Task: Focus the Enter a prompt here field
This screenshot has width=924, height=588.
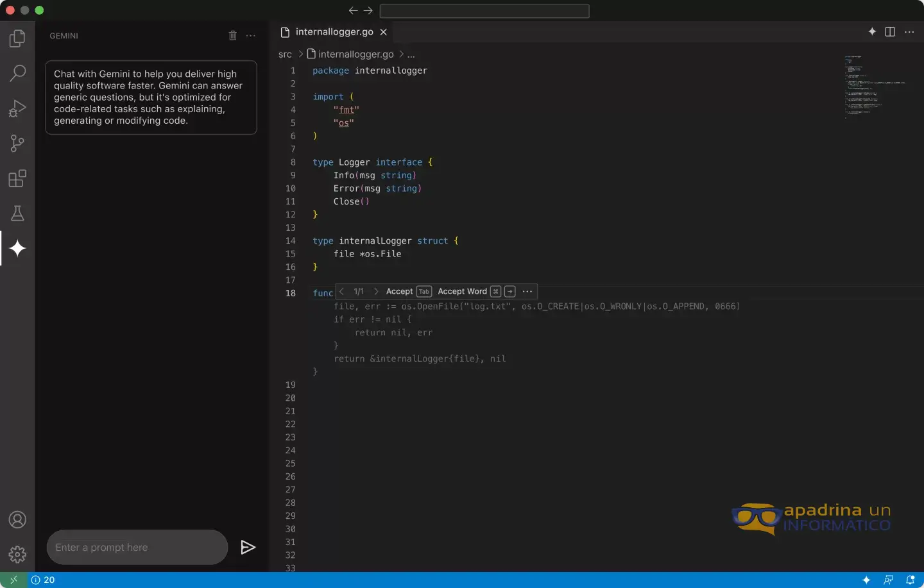Action: tap(137, 547)
